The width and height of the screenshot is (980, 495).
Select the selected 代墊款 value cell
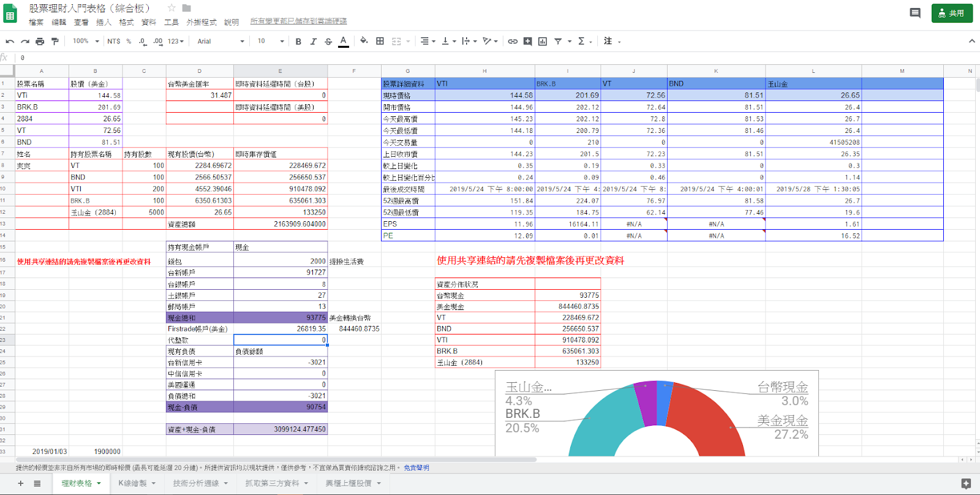pos(281,340)
